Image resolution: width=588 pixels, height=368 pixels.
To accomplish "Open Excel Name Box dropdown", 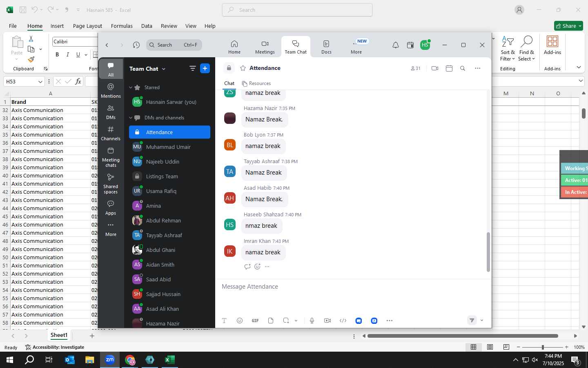I will (x=40, y=81).
